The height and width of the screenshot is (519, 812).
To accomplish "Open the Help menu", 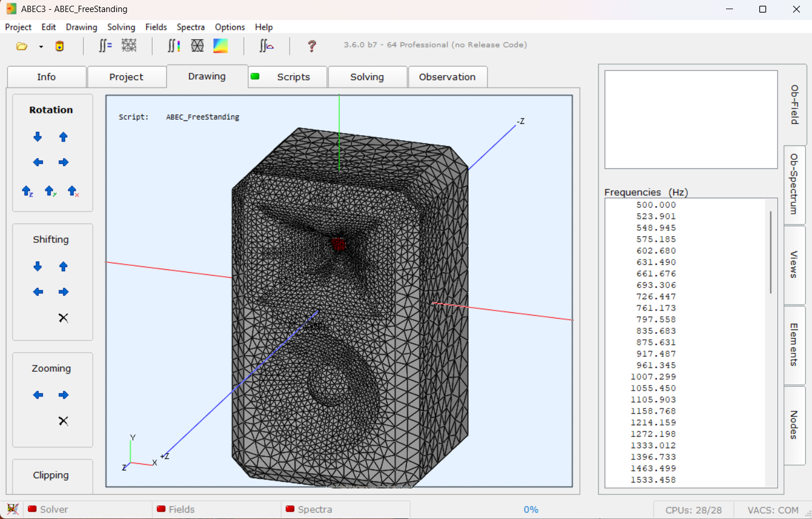I will [264, 27].
